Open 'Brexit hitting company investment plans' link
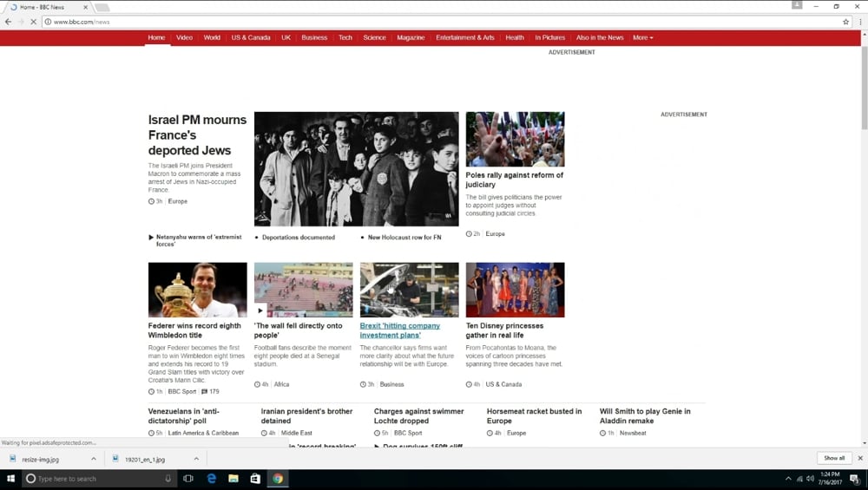Image resolution: width=868 pixels, height=490 pixels. 399,330
